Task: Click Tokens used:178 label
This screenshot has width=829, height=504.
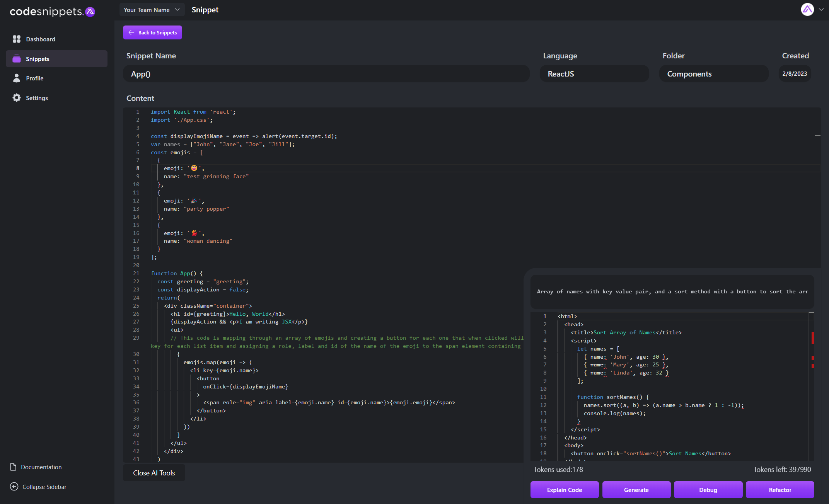Action: pos(558,469)
